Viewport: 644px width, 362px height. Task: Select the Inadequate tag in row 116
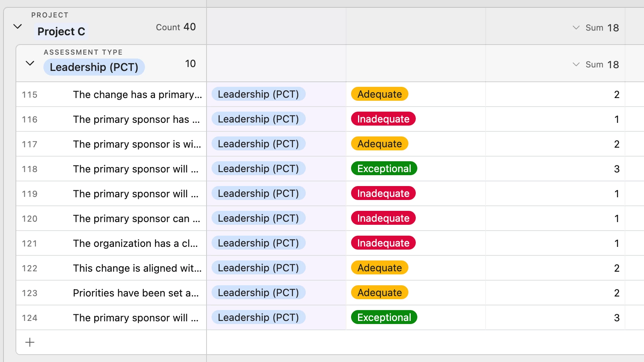383,119
